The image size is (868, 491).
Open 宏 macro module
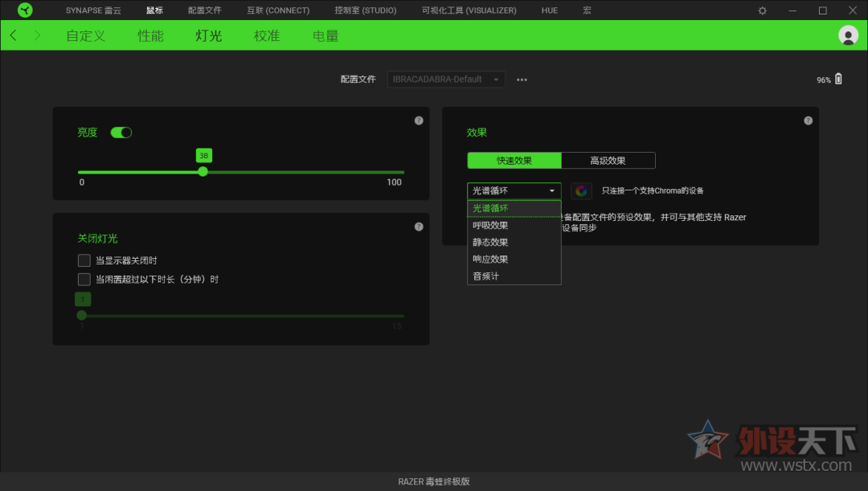point(587,10)
